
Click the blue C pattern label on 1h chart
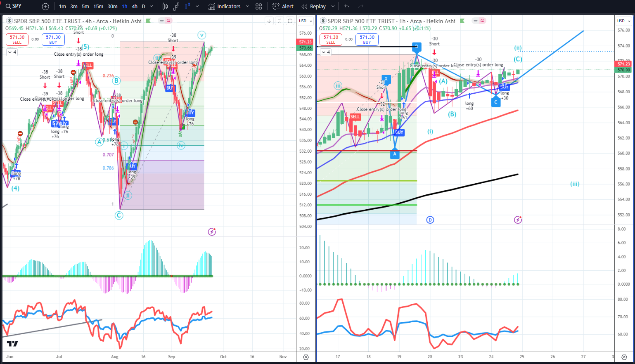496,102
